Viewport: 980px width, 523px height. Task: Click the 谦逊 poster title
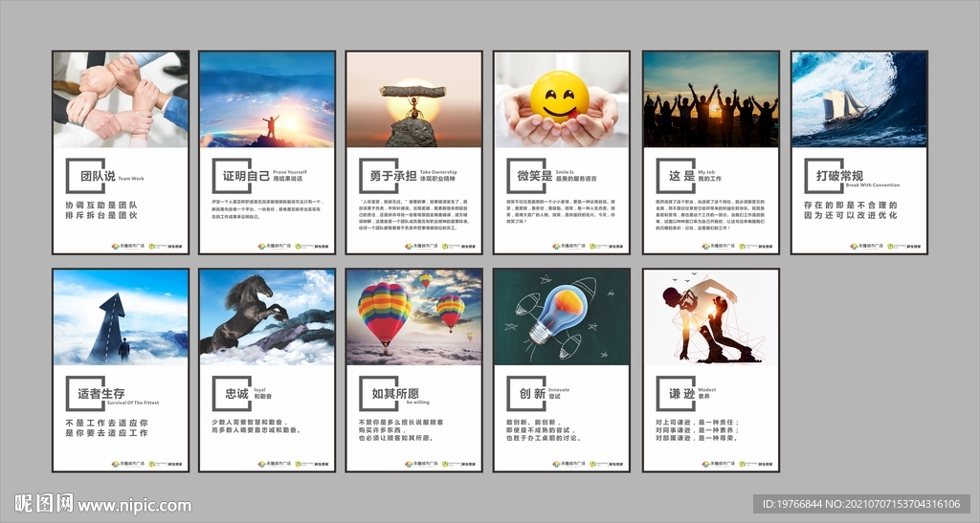(x=681, y=394)
